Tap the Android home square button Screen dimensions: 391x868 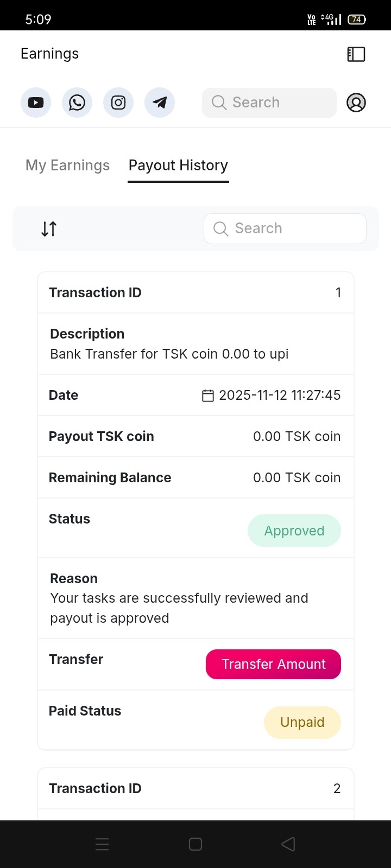coord(195,844)
